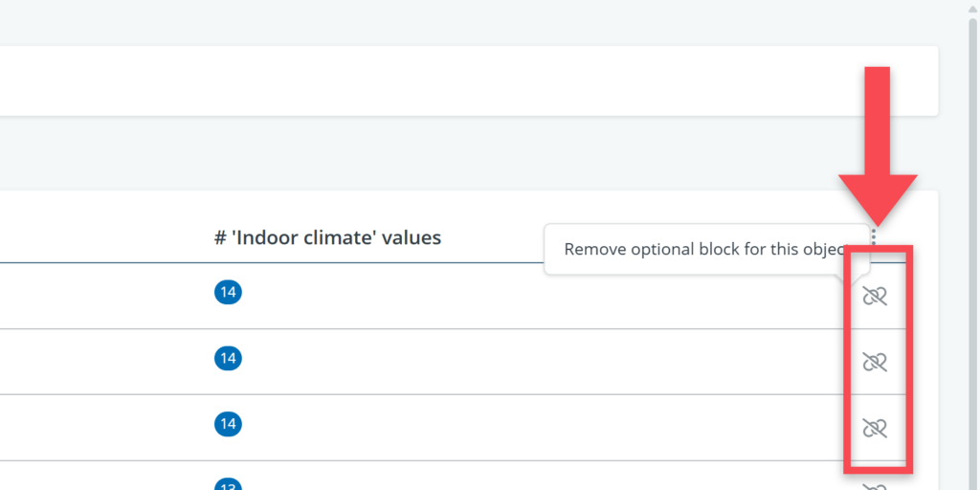Select the first table row's empty area
The height and width of the screenshot is (490, 980).
526,296
